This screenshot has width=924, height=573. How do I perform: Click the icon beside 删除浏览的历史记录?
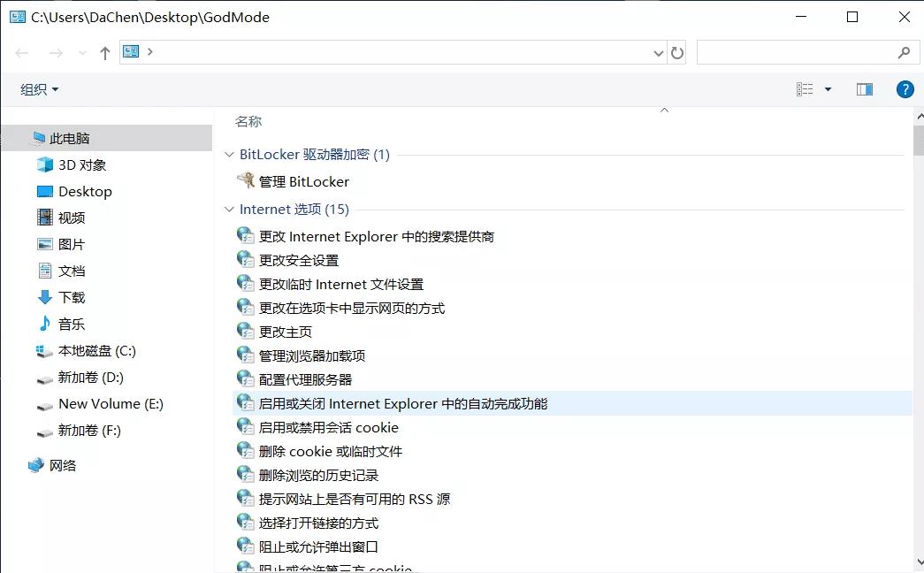[245, 474]
